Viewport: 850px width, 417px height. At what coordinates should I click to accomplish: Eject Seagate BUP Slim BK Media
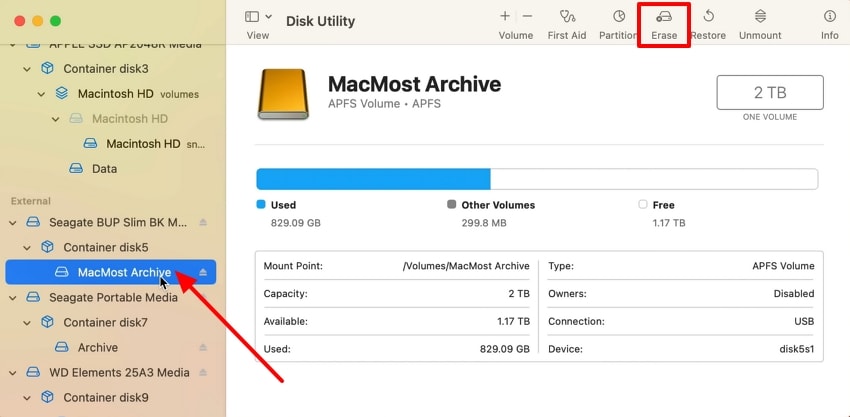coord(203,222)
